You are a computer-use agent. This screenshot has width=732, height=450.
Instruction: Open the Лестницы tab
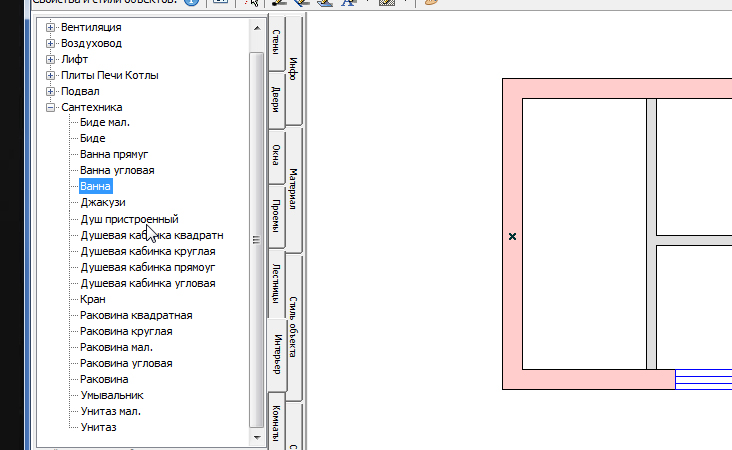(x=275, y=283)
